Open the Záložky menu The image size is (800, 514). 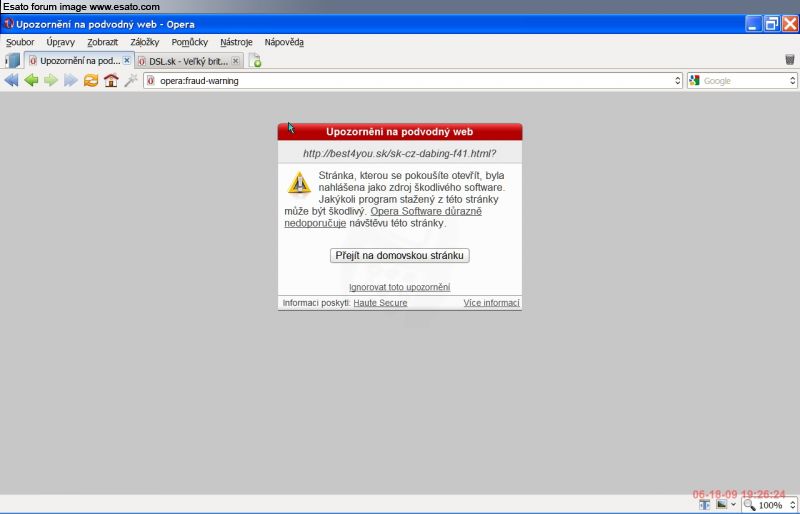[144, 42]
